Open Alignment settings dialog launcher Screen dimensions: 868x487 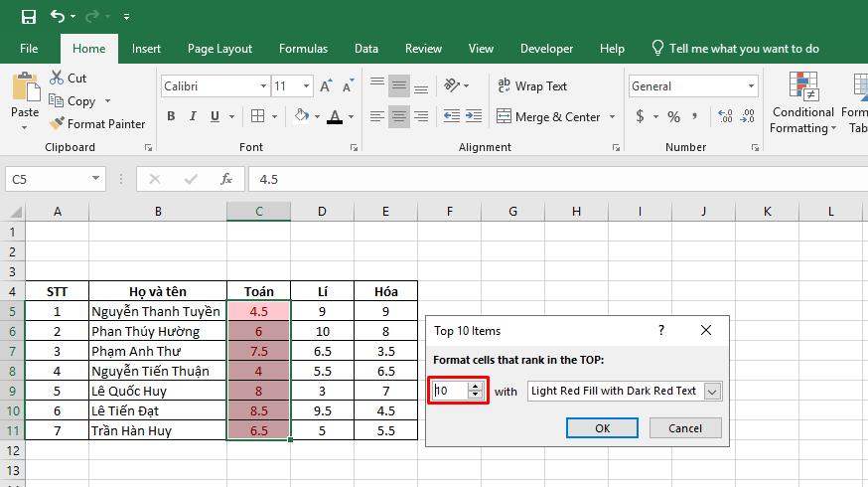click(x=616, y=147)
